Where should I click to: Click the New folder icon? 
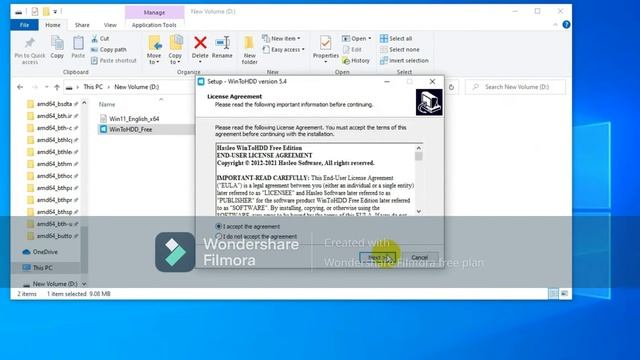(x=249, y=42)
